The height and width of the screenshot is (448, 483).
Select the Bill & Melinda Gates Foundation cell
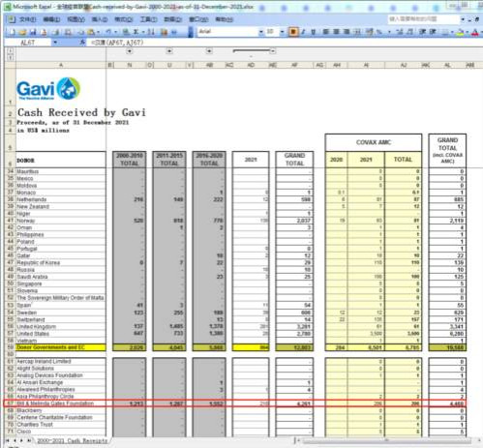coord(61,403)
